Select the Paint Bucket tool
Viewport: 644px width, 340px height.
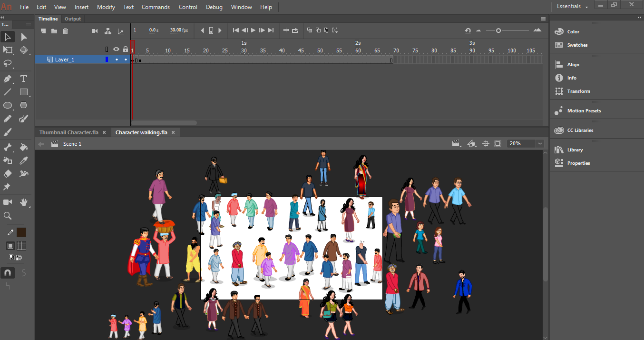[24, 147]
